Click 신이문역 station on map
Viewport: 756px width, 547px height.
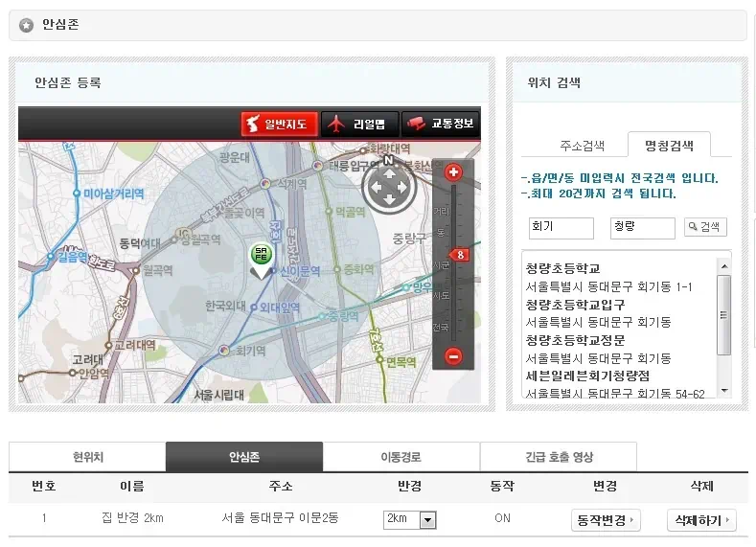pyautogui.click(x=300, y=271)
